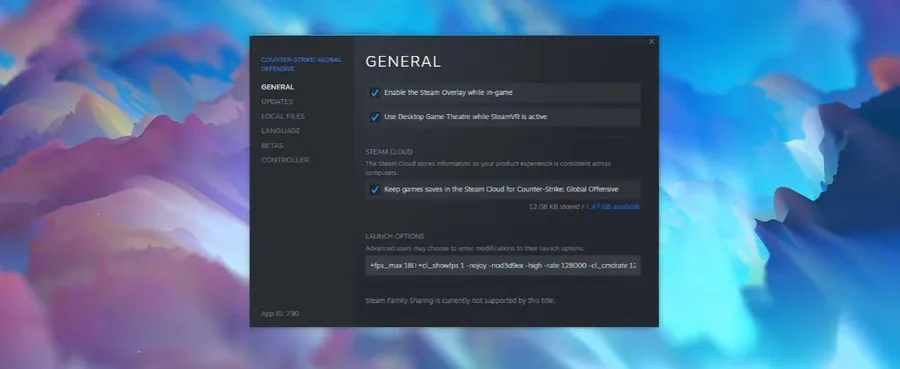Select the LANGUAGE sidebar item
The width and height of the screenshot is (900, 369).
(281, 131)
